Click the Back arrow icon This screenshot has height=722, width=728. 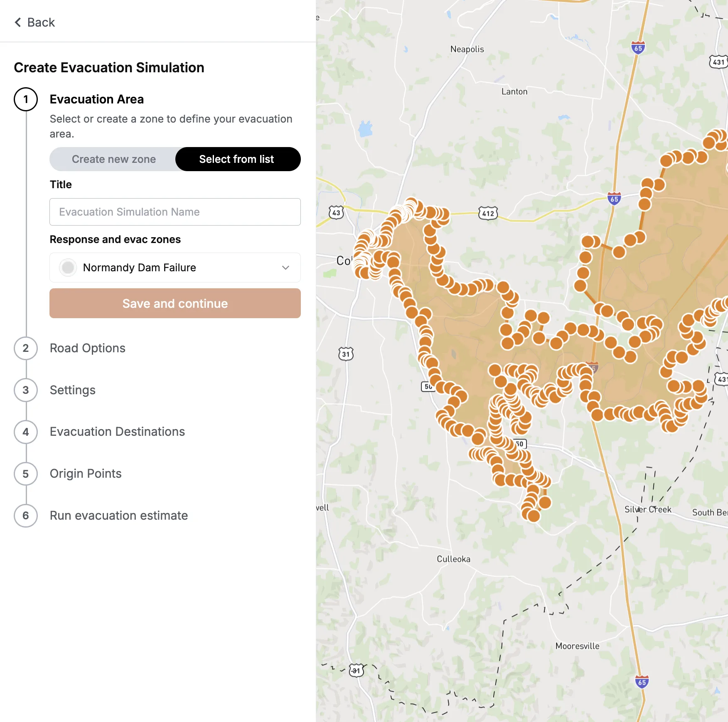click(x=18, y=22)
